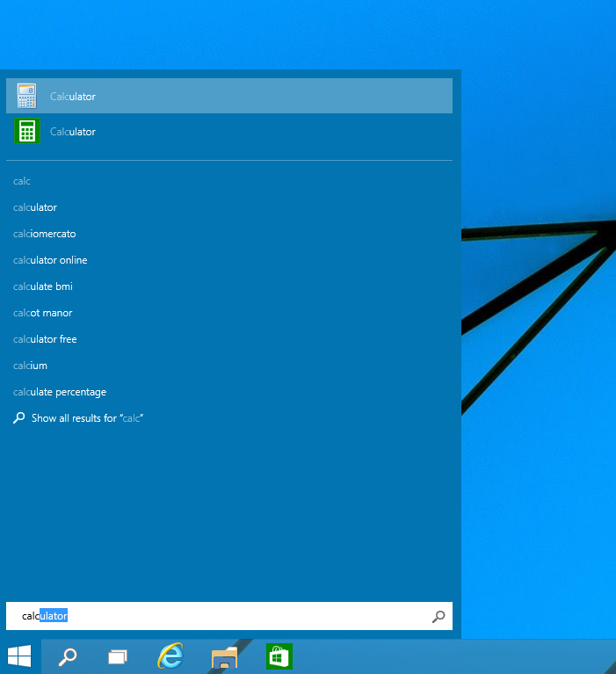616x674 pixels.
Task: Click inside the search text field
Action: tap(229, 616)
